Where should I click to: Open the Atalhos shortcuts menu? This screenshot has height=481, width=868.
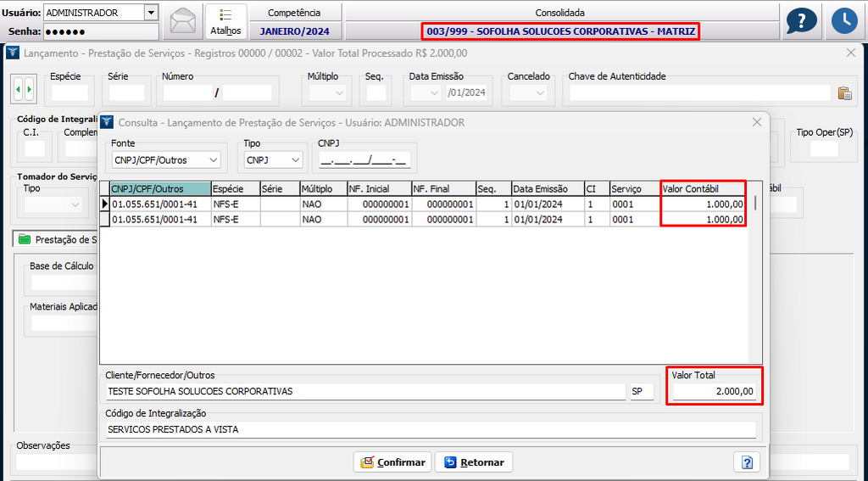225,21
